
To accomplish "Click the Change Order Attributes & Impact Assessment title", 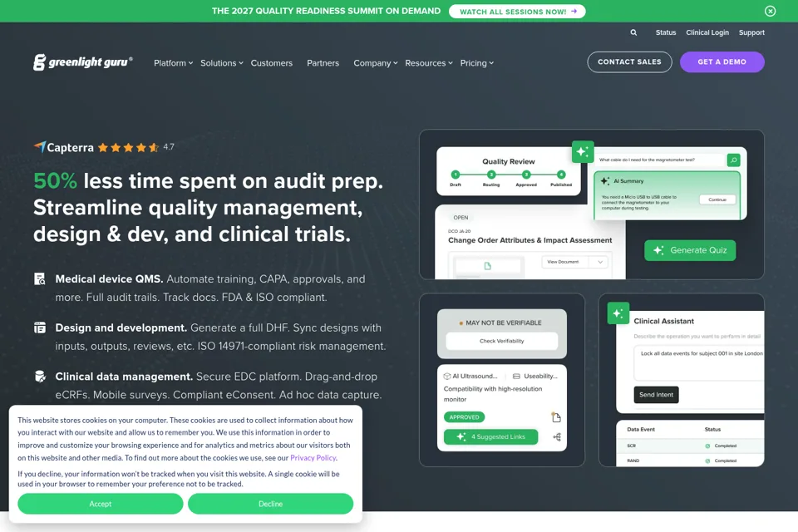I will click(x=530, y=240).
